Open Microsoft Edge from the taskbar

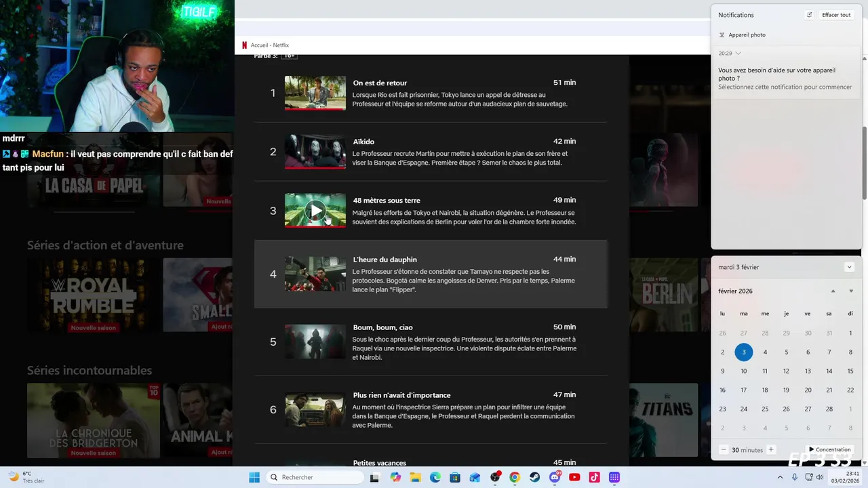tap(435, 477)
